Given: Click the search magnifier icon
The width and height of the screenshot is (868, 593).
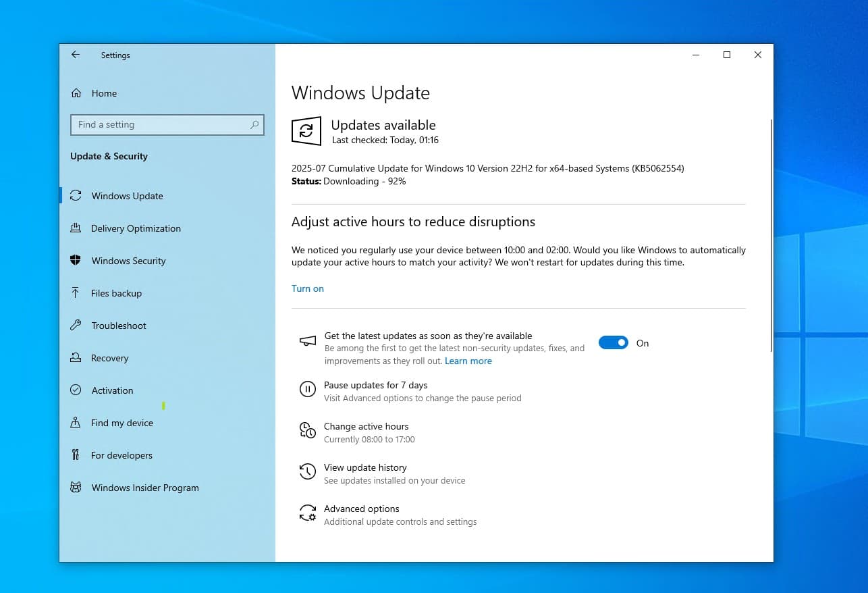Looking at the screenshot, I should (254, 125).
